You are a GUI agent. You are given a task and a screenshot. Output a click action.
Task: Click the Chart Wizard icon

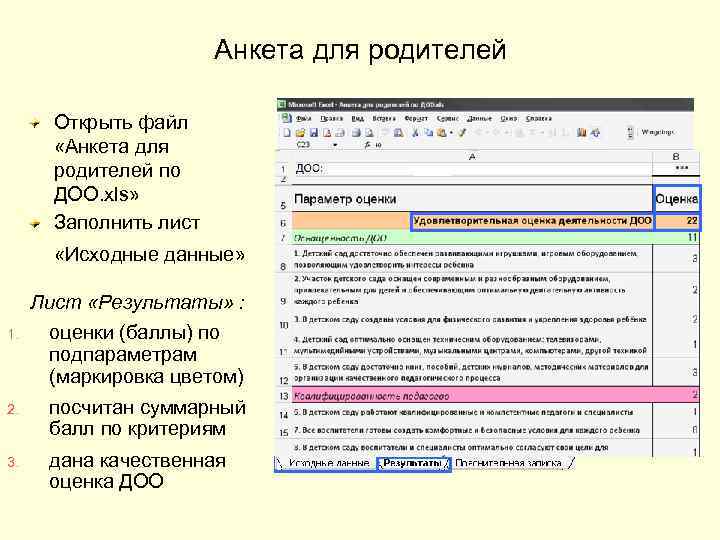tap(582, 133)
